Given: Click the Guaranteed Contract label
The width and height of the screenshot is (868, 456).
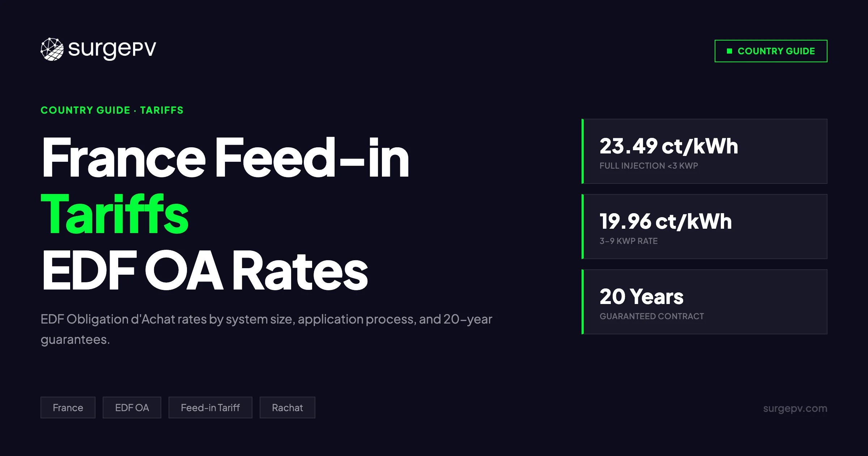Looking at the screenshot, I should 651,316.
